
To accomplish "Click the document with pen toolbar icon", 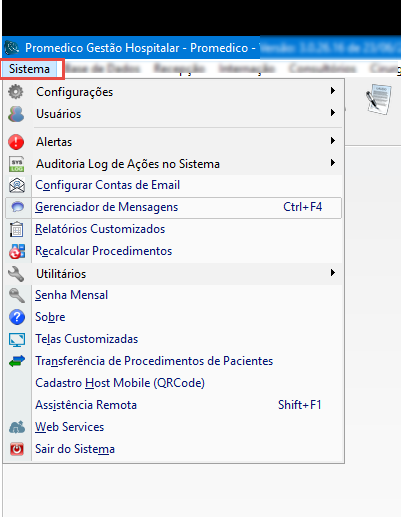I will click(378, 100).
